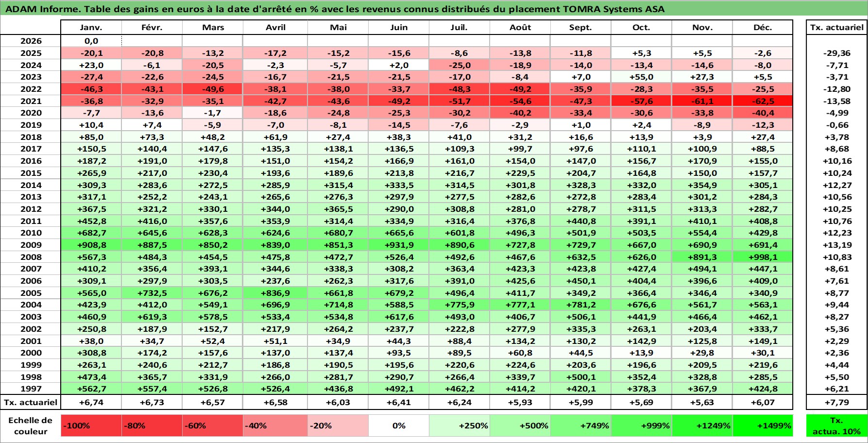Select the -40% legend swatch

click(x=275, y=426)
